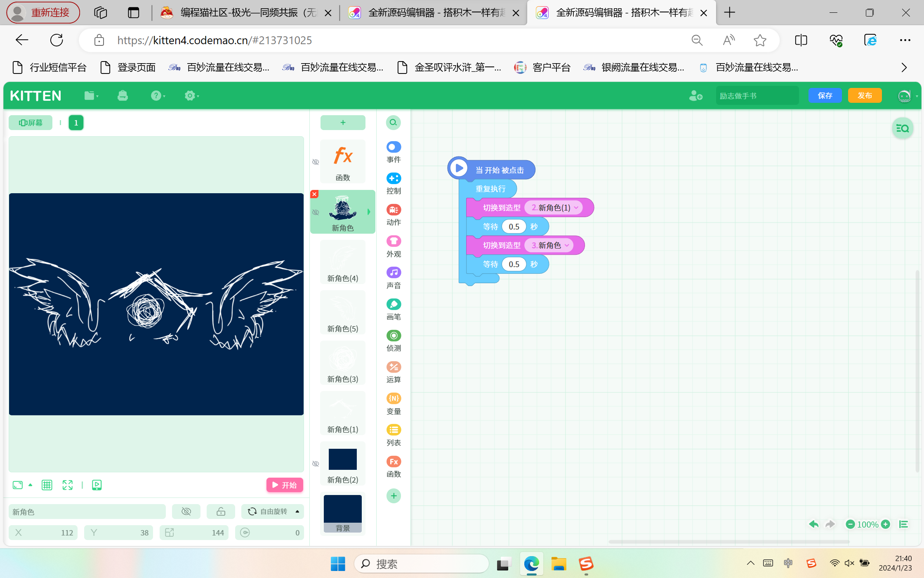Click the Windows taskbar search box

pyautogui.click(x=421, y=564)
